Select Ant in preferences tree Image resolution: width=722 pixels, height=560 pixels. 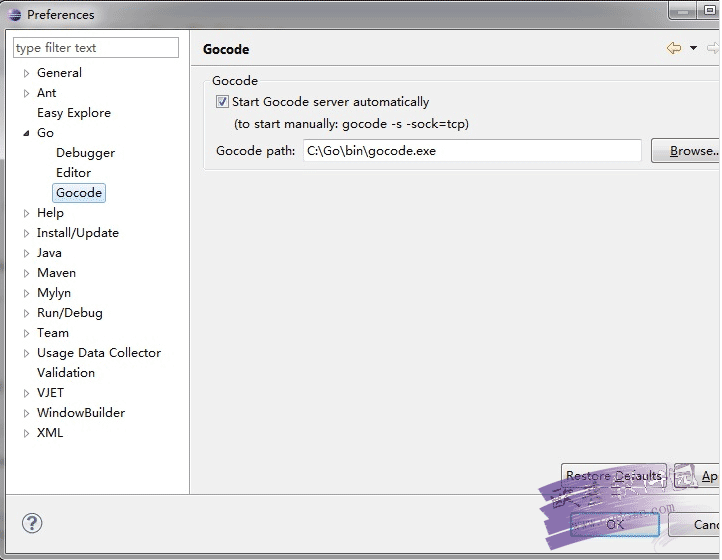click(x=47, y=93)
